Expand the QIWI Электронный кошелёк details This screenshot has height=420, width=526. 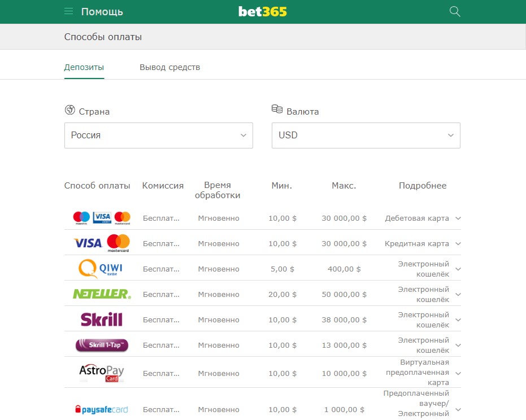(x=458, y=269)
